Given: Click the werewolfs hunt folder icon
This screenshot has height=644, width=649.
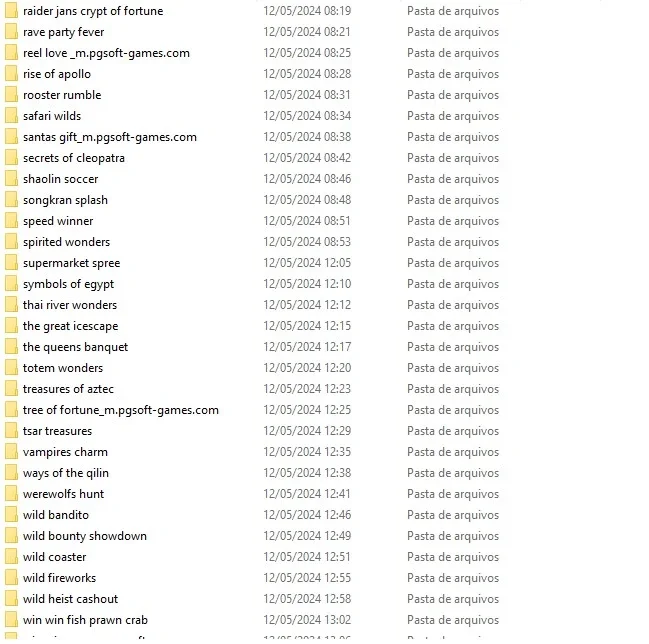Looking at the screenshot, I should tap(11, 494).
